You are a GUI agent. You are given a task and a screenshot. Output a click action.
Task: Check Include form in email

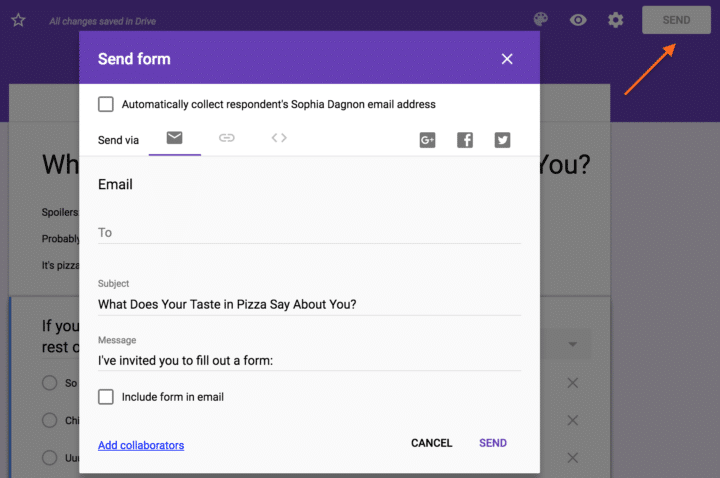tap(106, 397)
